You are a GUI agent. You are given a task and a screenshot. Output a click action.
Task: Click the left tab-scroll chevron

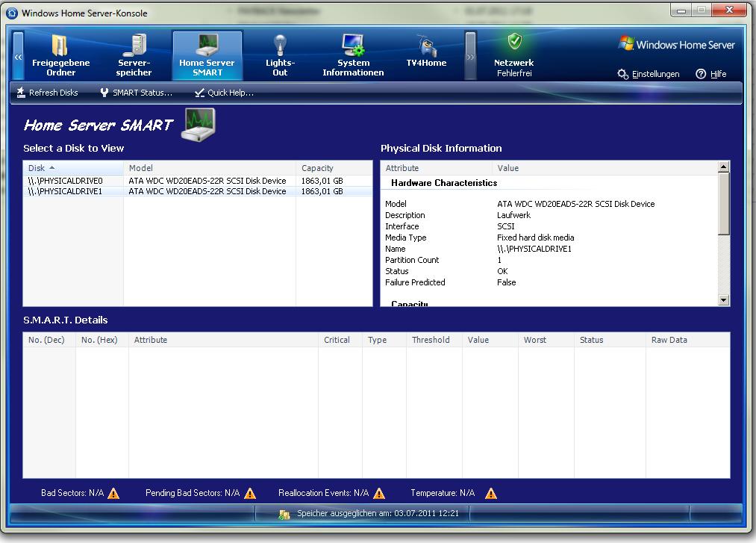[19, 56]
